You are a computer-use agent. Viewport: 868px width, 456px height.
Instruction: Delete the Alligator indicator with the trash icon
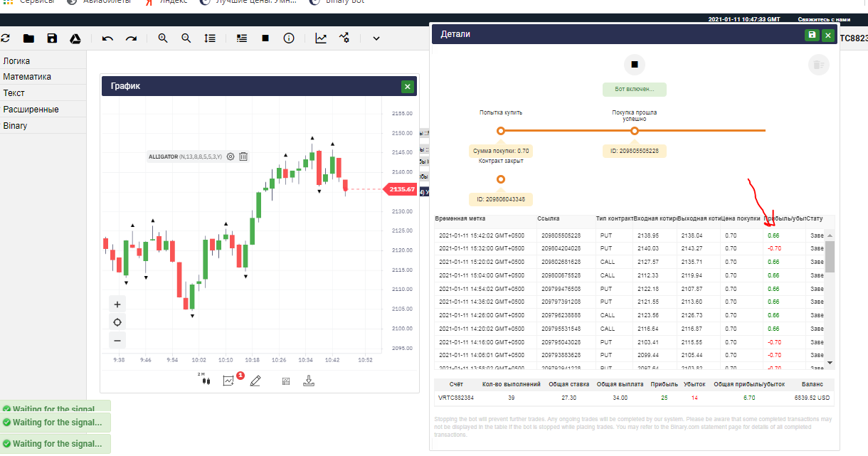point(243,157)
